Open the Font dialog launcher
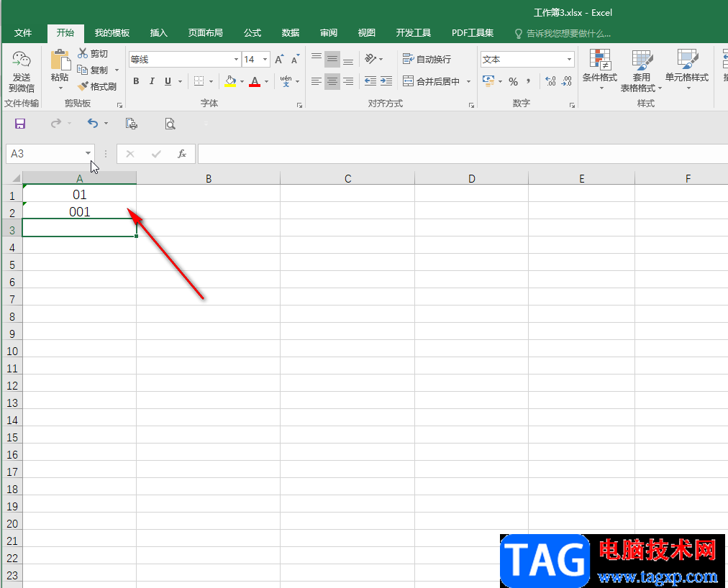The width and height of the screenshot is (728, 588). click(299, 106)
